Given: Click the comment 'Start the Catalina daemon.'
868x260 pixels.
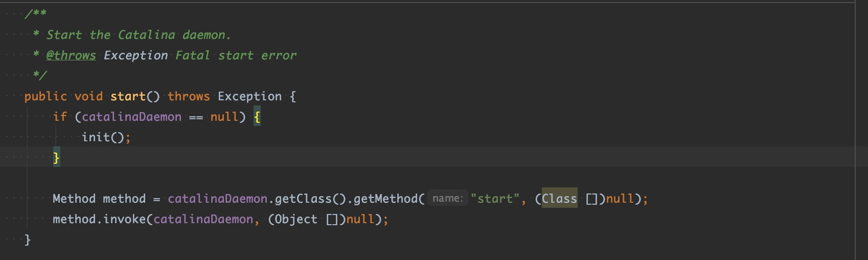Looking at the screenshot, I should (x=138, y=35).
